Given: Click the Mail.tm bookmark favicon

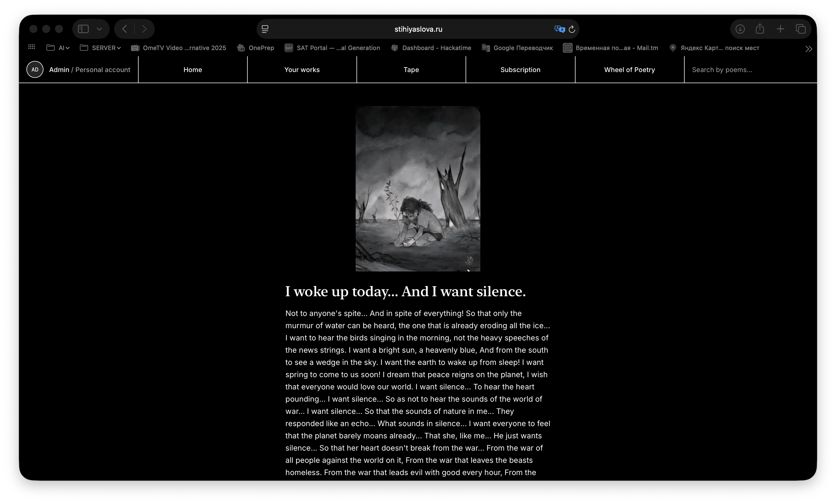Looking at the screenshot, I should 568,48.
